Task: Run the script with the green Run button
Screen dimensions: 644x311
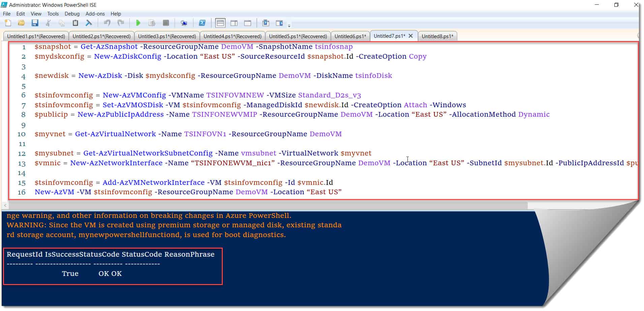Action: tap(138, 23)
